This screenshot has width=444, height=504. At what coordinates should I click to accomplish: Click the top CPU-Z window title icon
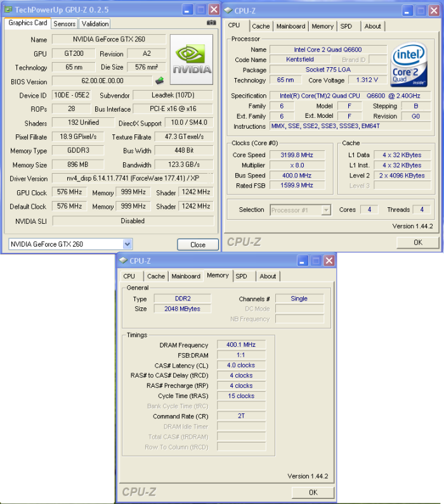228,11
